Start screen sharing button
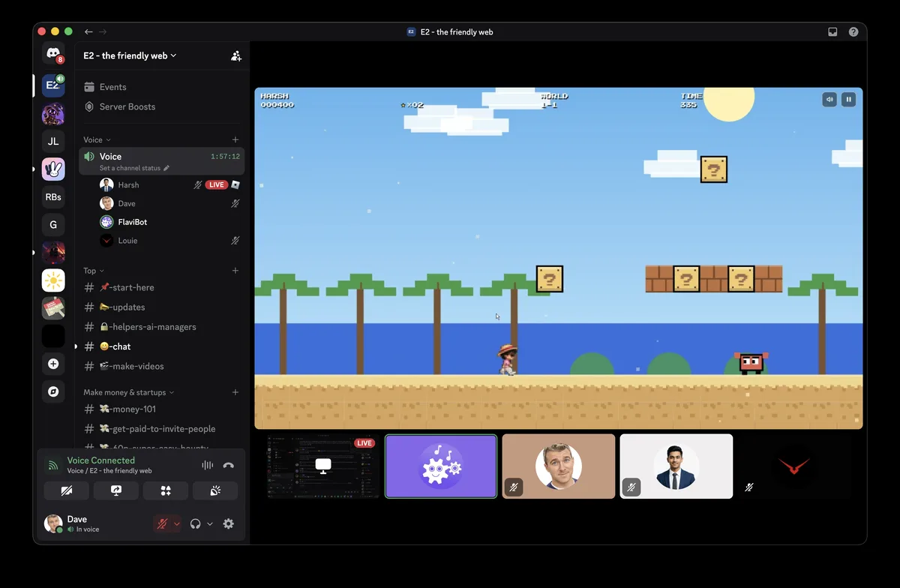The height and width of the screenshot is (588, 900). click(x=115, y=490)
